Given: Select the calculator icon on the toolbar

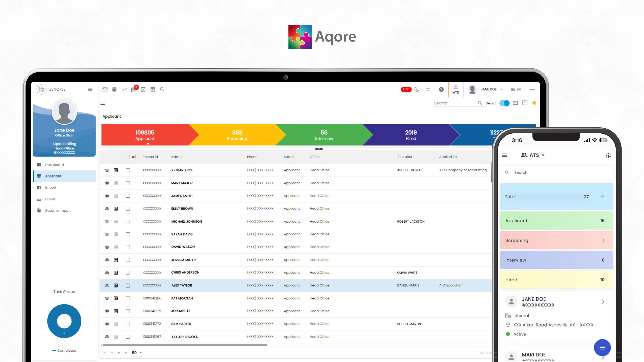Looking at the screenshot, I should click(x=115, y=89).
